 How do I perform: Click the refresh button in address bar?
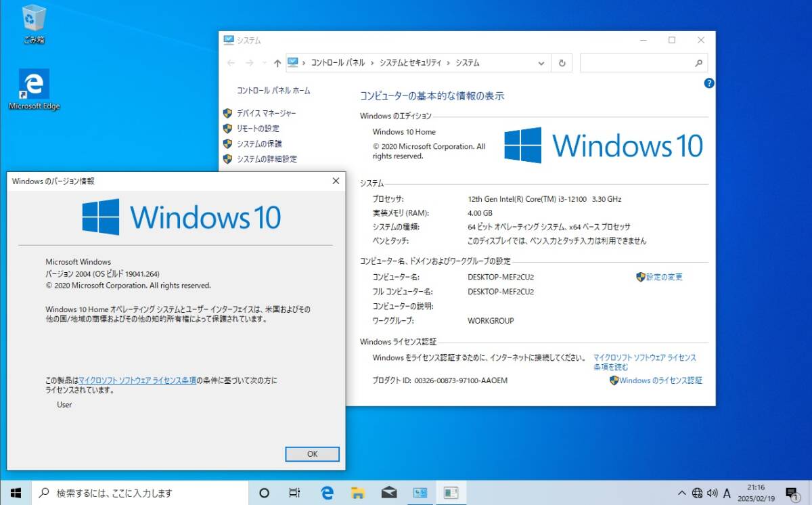point(562,63)
